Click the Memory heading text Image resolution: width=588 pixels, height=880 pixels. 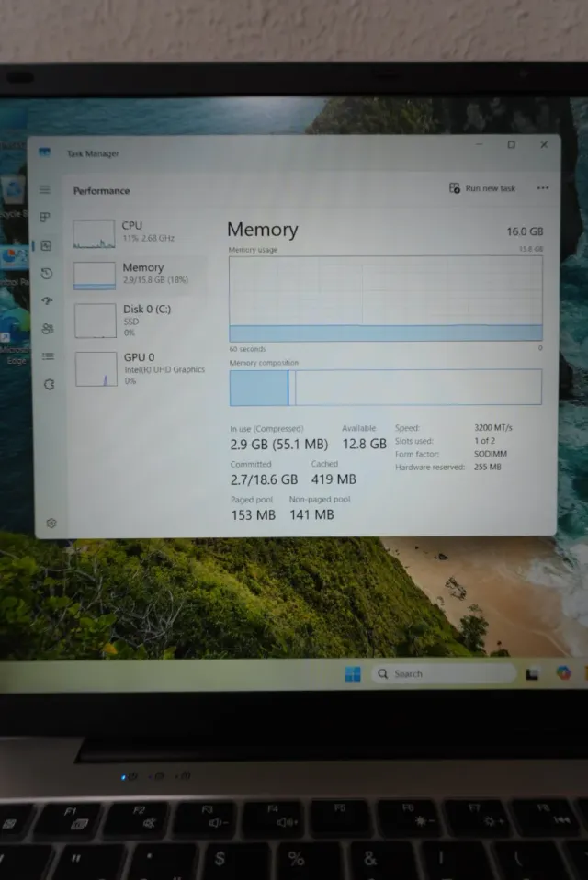click(263, 230)
